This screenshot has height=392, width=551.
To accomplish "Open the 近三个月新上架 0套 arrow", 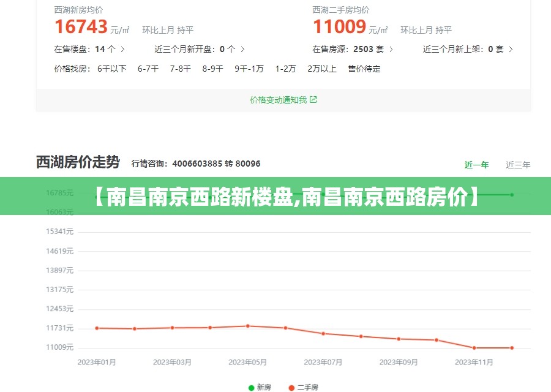I will [511, 49].
